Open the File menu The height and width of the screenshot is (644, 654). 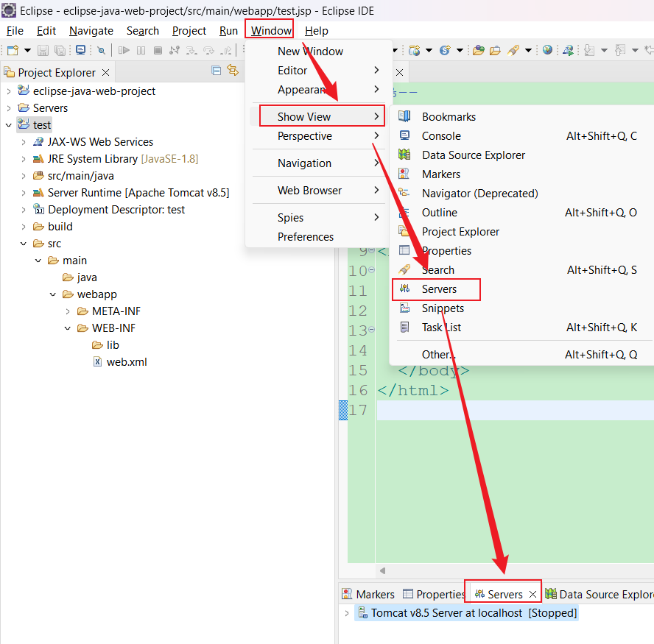click(x=15, y=31)
